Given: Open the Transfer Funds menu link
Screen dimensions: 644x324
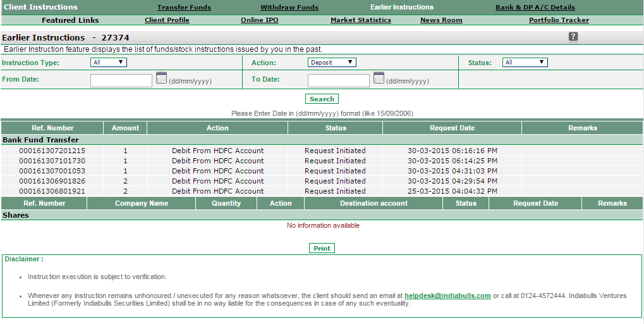Looking at the screenshot, I should (x=184, y=8).
